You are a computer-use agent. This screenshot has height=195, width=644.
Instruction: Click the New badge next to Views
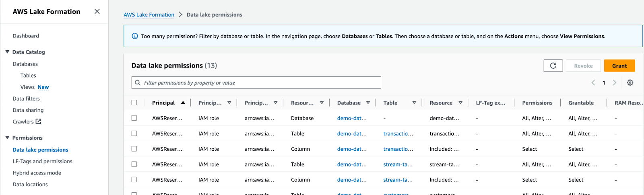[x=43, y=87]
